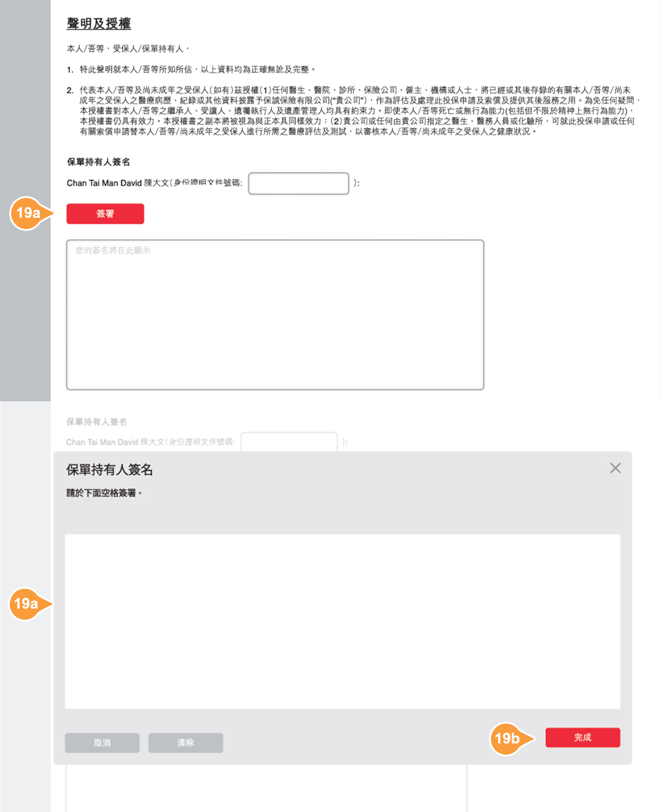Screen dimensions: 661x812
Task: Click the 請於下面空格簽署 instruction text
Action: (x=104, y=493)
